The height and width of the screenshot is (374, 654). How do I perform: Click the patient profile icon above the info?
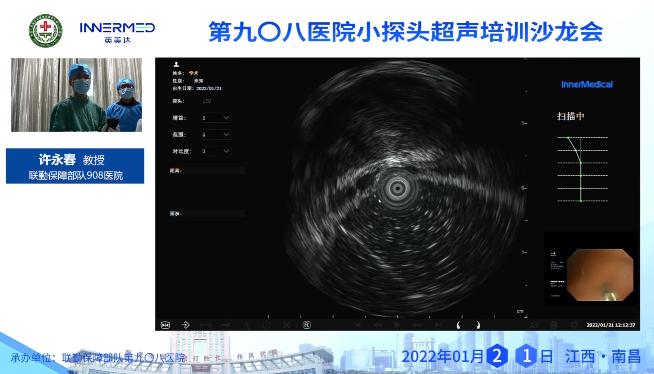(x=176, y=64)
